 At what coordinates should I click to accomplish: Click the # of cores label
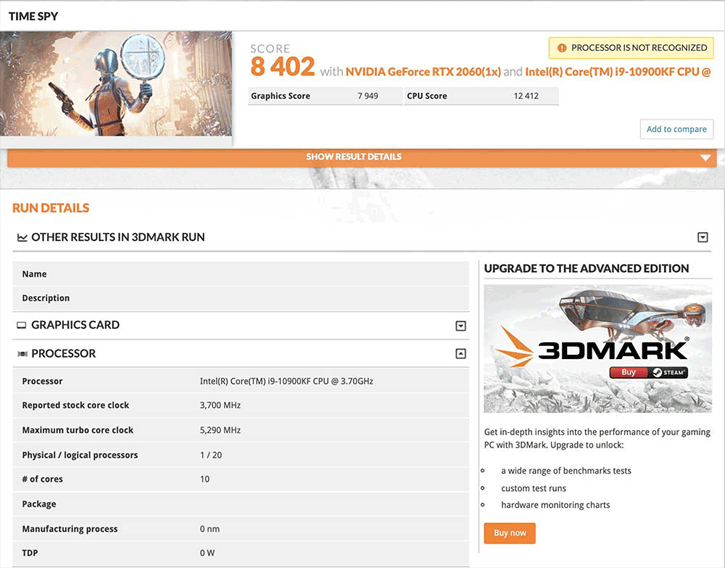point(43,479)
